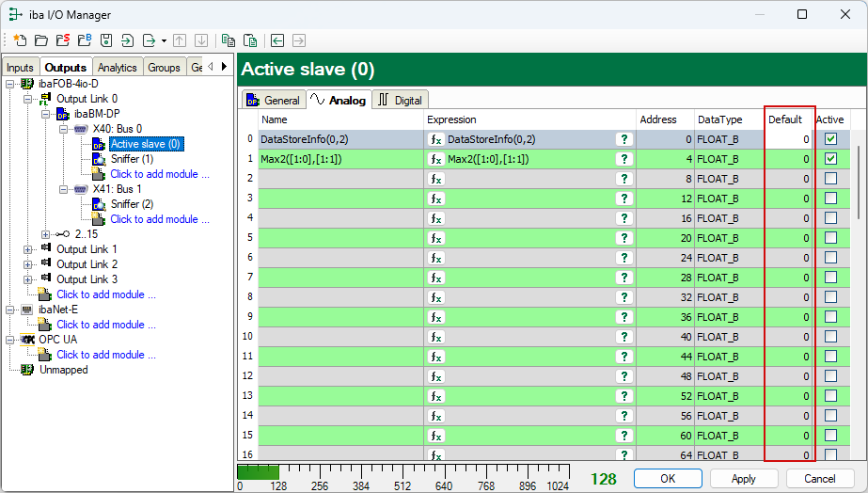Click the paste icon in the toolbar
Viewport: 868px width, 493px height.
coord(250,40)
